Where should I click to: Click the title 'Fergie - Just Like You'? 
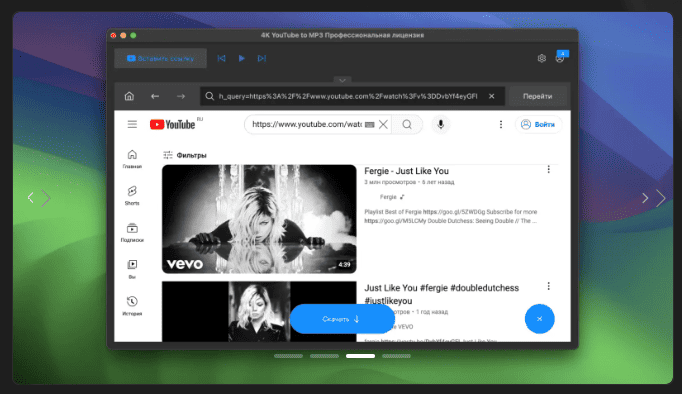[x=406, y=171]
